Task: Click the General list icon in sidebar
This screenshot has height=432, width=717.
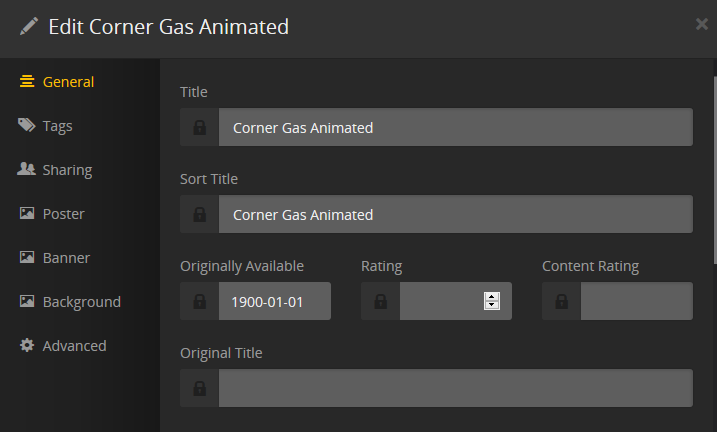Action: click(27, 82)
